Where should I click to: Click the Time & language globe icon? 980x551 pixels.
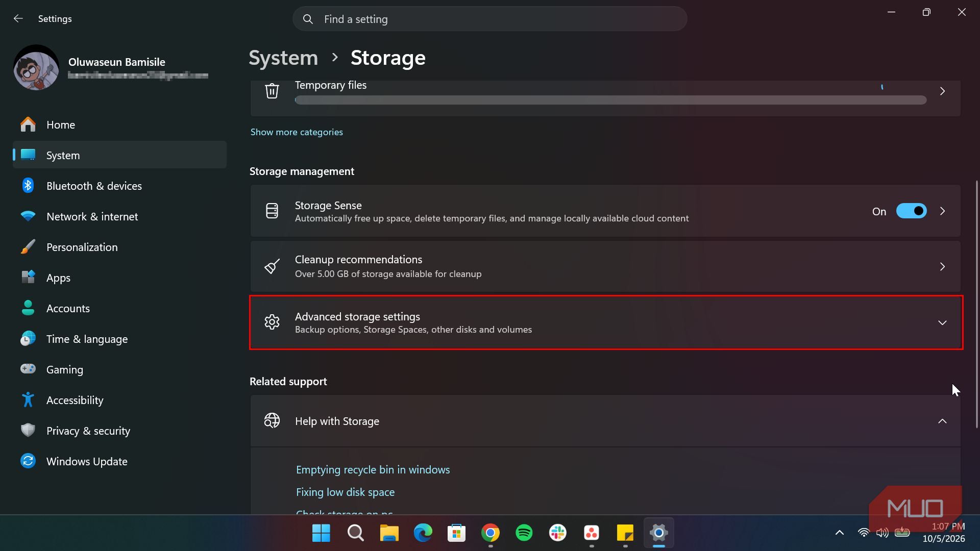click(x=28, y=339)
